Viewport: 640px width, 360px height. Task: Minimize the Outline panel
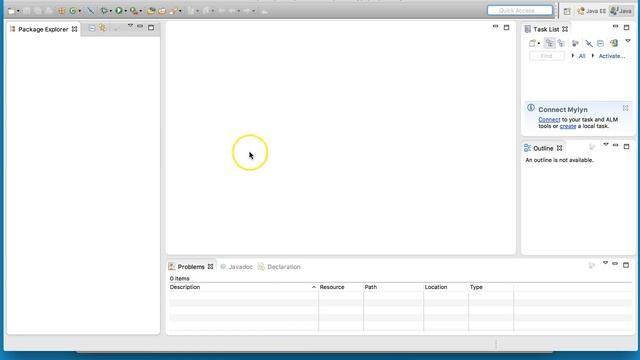pyautogui.click(x=615, y=145)
